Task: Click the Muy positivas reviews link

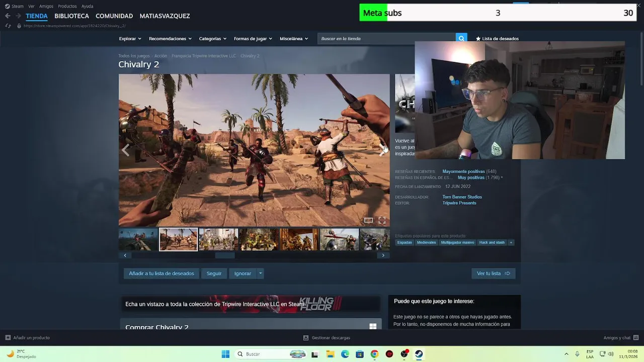Action: [471, 177]
